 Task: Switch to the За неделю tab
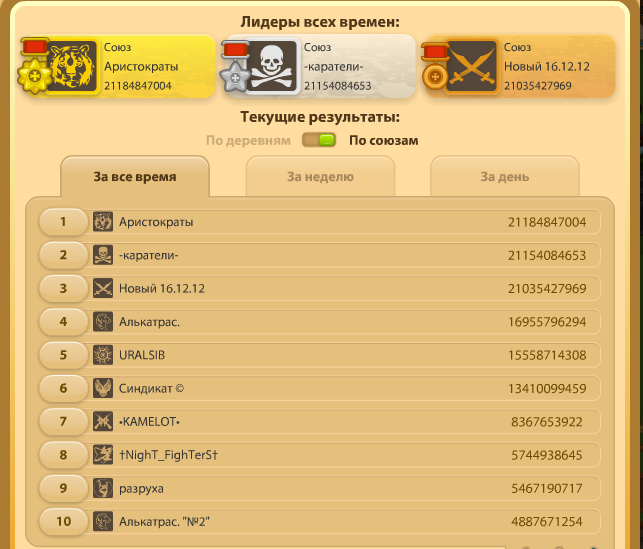320,176
